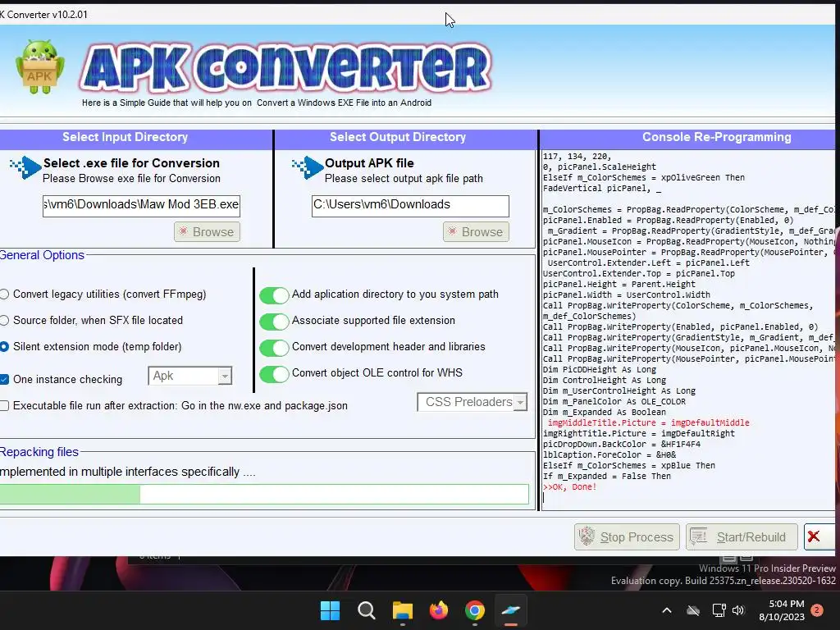Click the console log text area
The image size is (840, 630).
point(688,330)
